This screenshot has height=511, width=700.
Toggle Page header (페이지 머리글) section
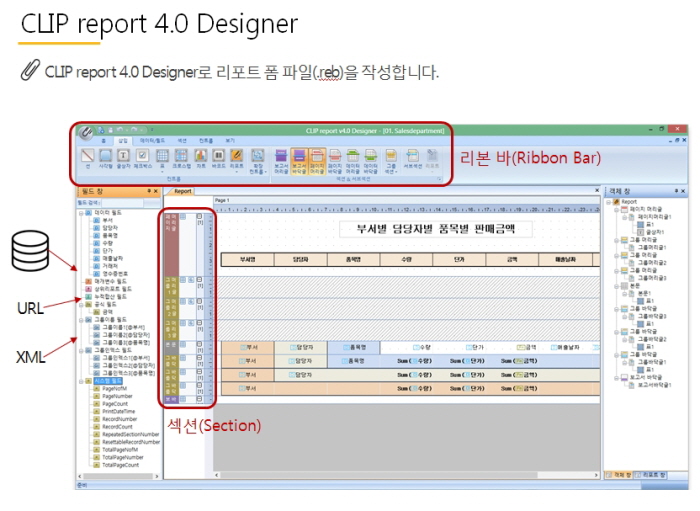point(317,162)
